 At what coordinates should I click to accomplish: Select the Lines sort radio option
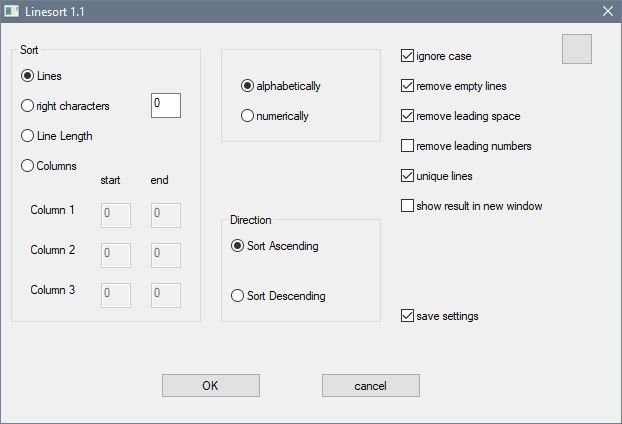tap(41, 76)
